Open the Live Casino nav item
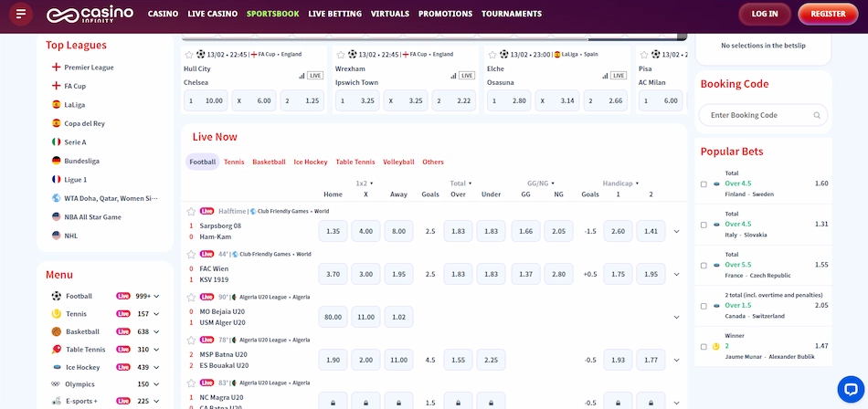Image resolution: width=868 pixels, height=409 pixels. coord(213,14)
